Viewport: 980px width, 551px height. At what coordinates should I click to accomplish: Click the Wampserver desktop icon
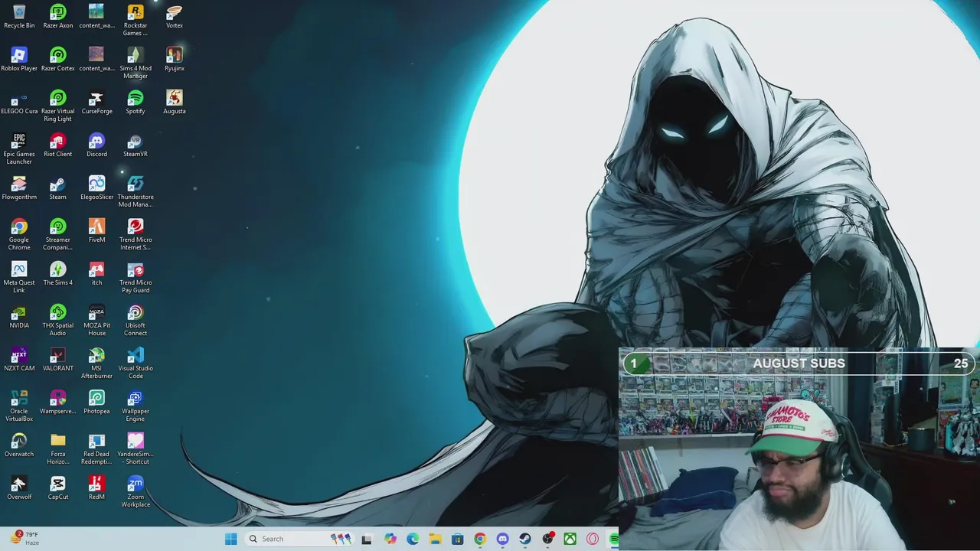[58, 403]
